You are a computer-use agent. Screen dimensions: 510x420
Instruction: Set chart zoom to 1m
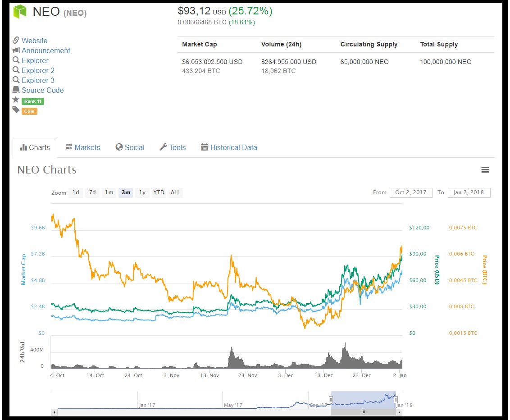(109, 192)
